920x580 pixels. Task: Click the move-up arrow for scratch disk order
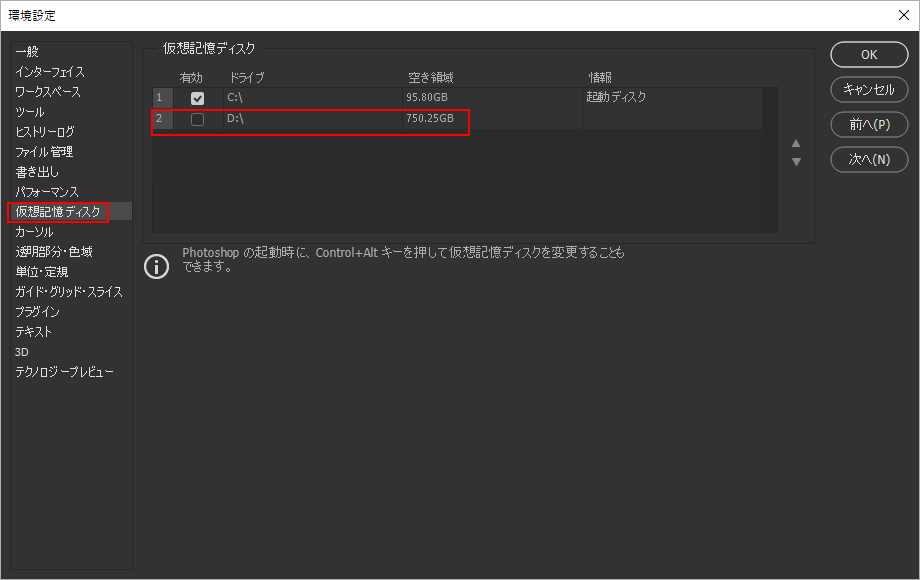(796, 143)
